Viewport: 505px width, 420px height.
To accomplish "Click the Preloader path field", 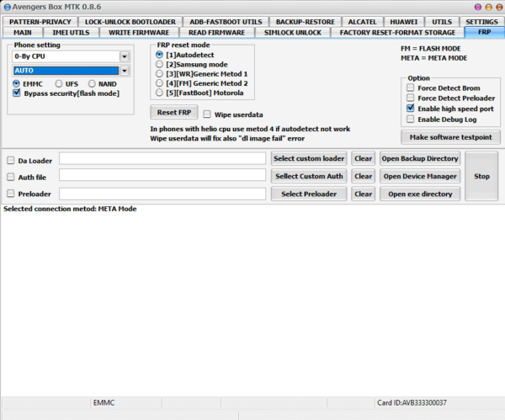I will 162,194.
